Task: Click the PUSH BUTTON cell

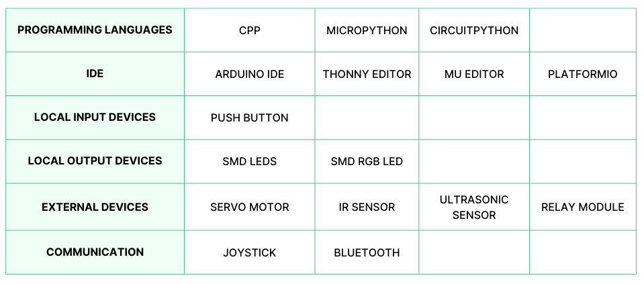Action: point(249,118)
